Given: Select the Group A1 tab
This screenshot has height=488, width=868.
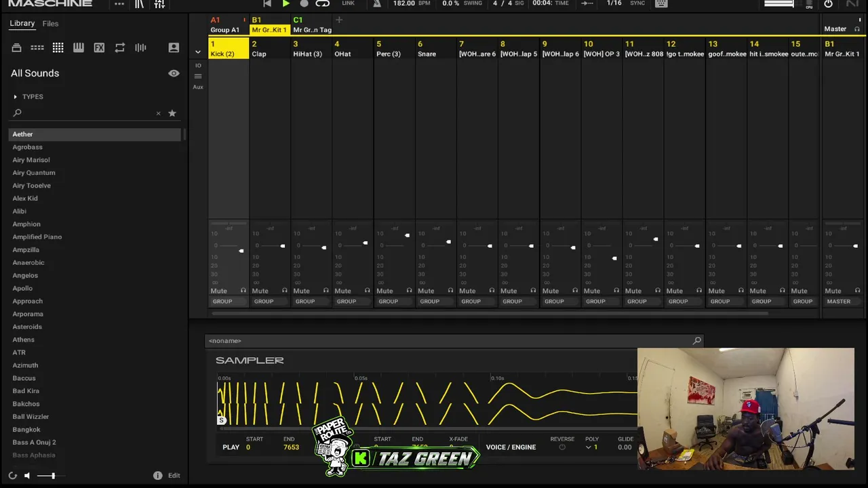Looking at the screenshot, I should 228,25.
